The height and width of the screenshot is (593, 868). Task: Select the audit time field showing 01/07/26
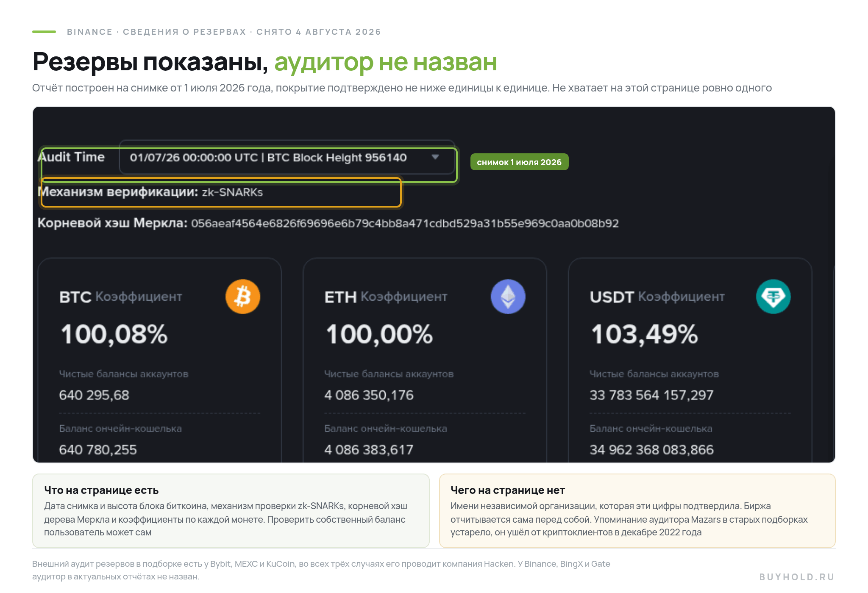287,157
